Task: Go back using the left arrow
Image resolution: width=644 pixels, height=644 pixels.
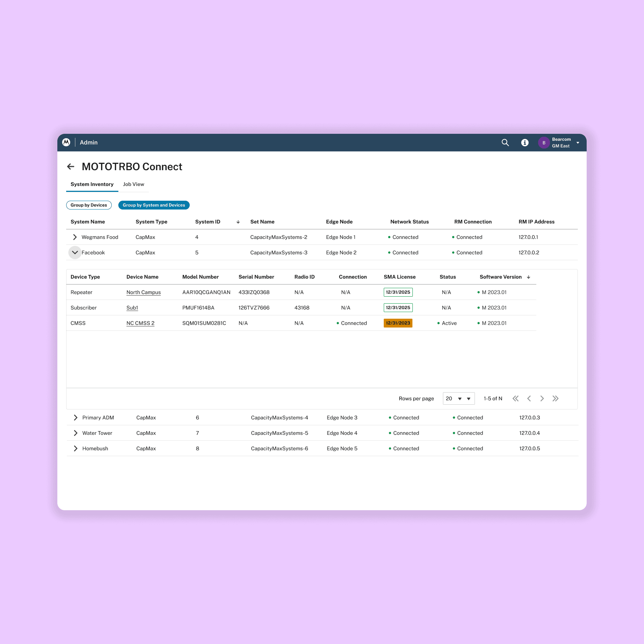Action: 71,167
